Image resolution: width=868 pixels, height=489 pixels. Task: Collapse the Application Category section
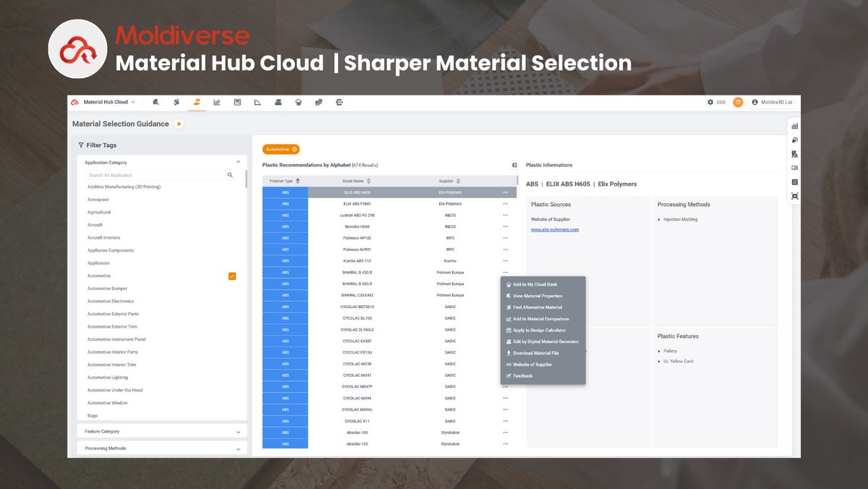[239, 162]
